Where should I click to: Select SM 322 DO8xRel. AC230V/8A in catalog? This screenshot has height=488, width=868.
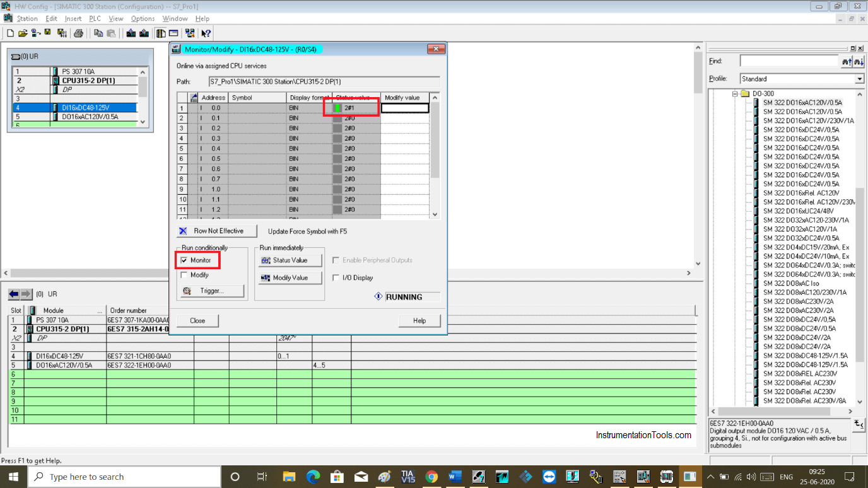804,401
